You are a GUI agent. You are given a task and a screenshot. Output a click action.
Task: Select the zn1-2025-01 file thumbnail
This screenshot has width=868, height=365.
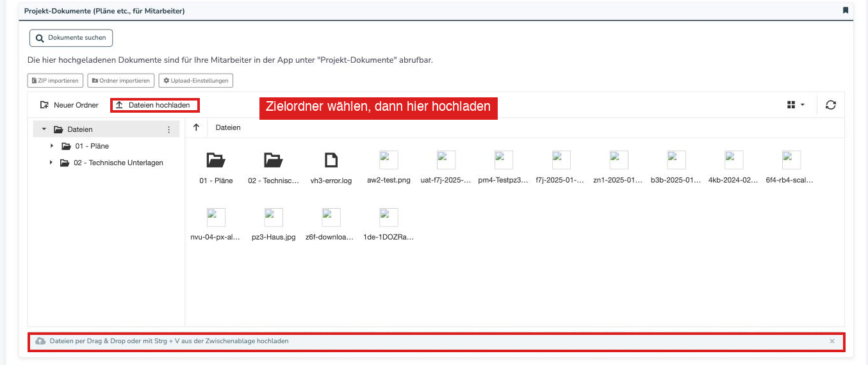[619, 159]
